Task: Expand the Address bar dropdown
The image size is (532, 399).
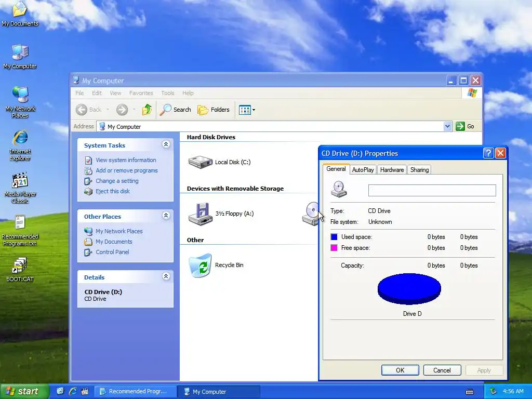Action: 447,126
